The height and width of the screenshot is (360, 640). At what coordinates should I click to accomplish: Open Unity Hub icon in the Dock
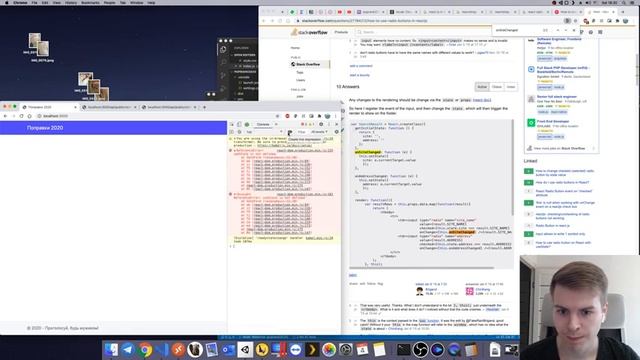click(245, 350)
